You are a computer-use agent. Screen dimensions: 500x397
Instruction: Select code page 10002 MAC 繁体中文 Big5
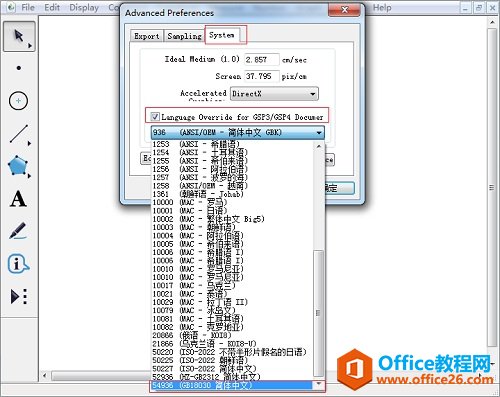coord(232,219)
